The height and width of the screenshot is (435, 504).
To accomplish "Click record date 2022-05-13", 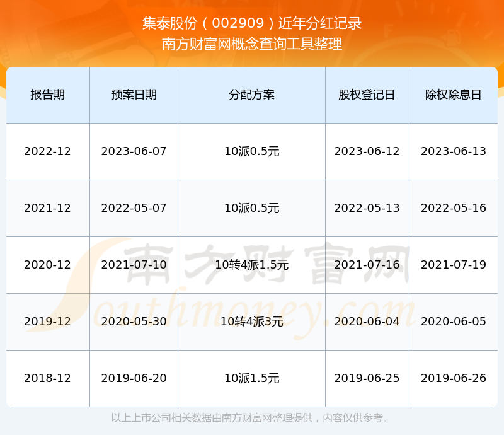I will tap(367, 208).
